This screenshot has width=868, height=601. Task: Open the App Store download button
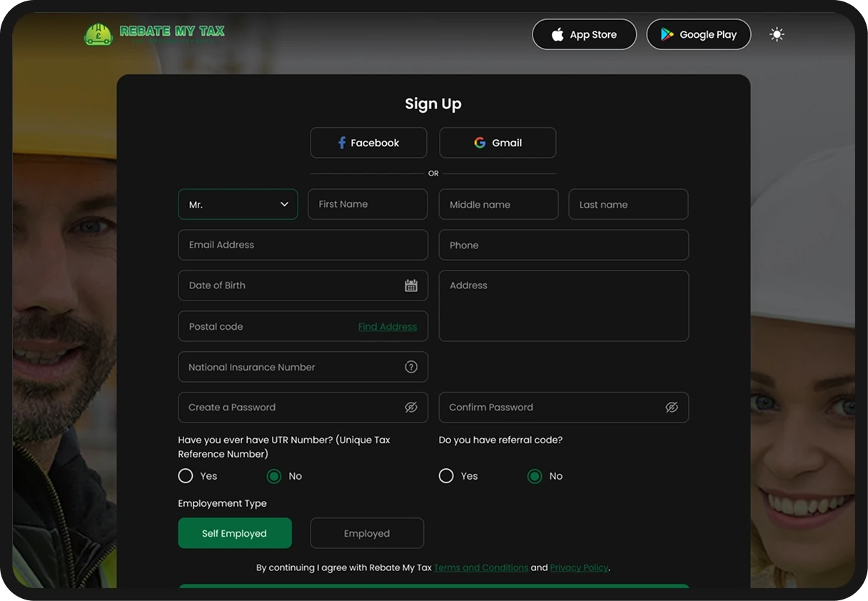pyautogui.click(x=584, y=34)
